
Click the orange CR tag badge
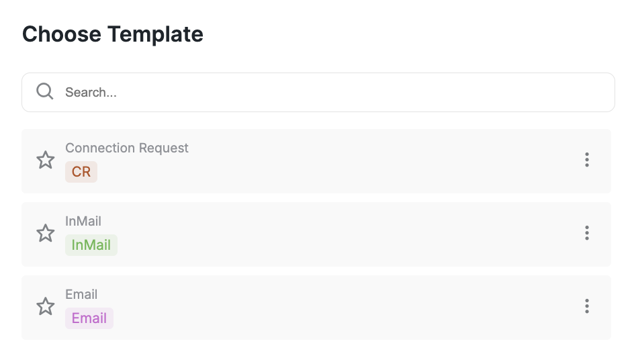coord(81,172)
